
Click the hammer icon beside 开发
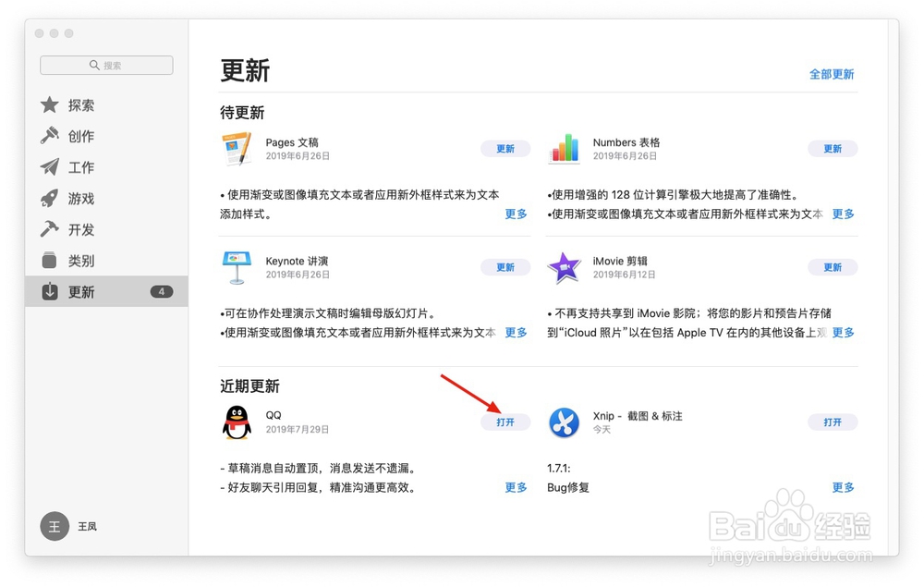(50, 229)
